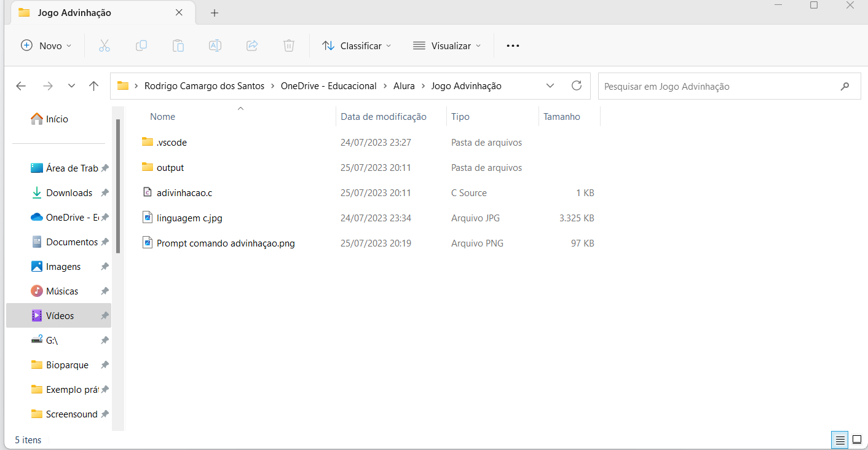Viewport: 868px width, 450px height.
Task: Open Vídeos in navigation pane
Action: [60, 316]
